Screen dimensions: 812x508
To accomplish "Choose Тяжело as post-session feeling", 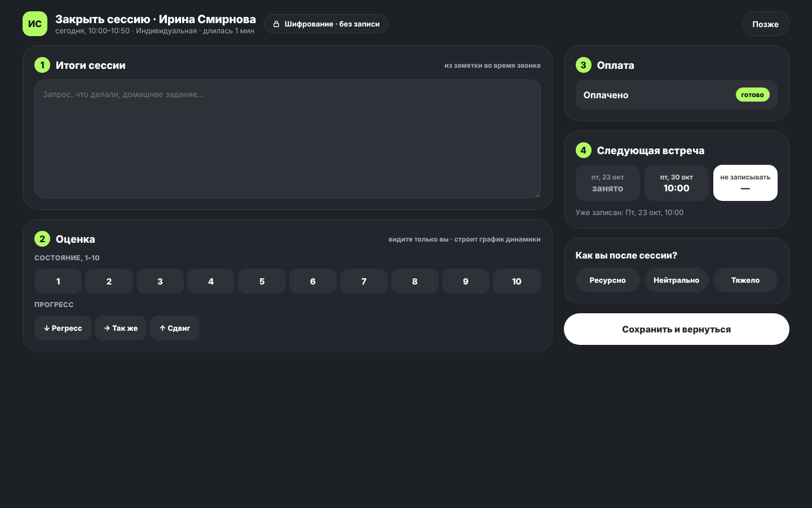I will pyautogui.click(x=745, y=280).
